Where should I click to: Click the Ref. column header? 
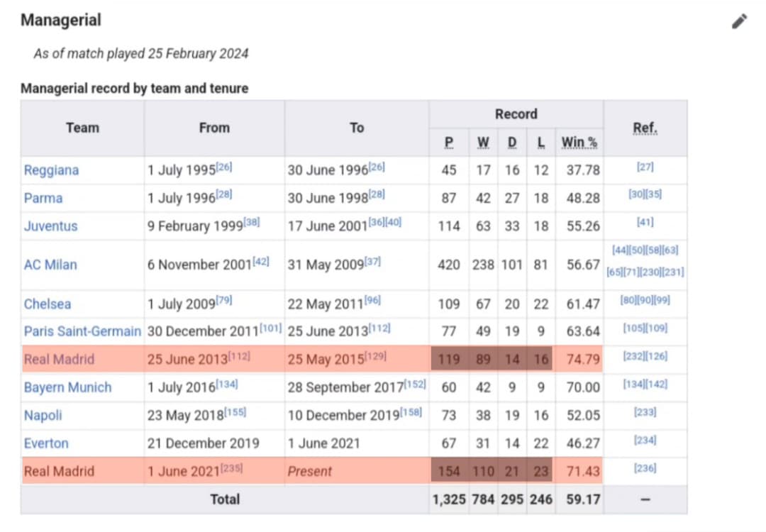pos(645,128)
